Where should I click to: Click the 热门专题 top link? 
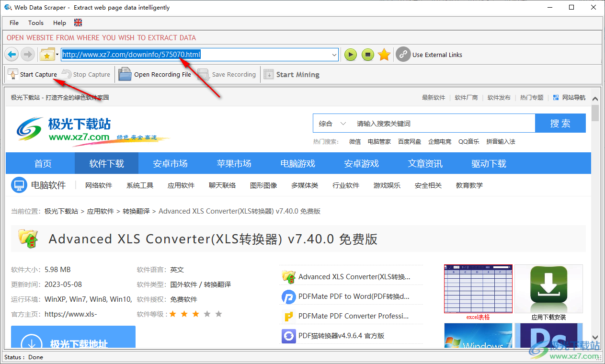click(532, 97)
